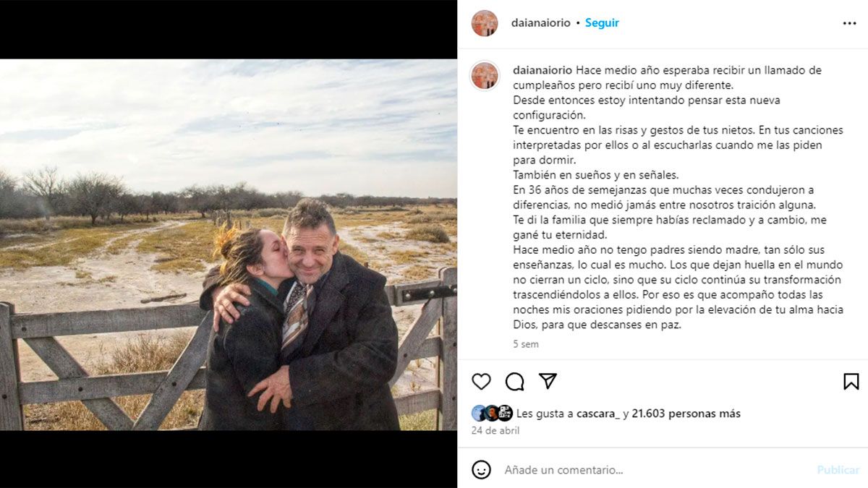The image size is (868, 488).
Task: Click the post photo of the embracing couple
Action: click(229, 244)
